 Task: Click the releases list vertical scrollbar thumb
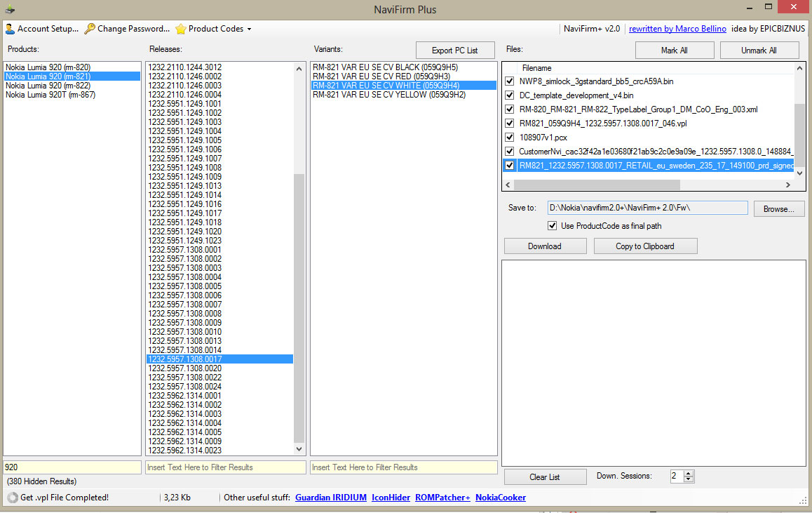point(299,308)
